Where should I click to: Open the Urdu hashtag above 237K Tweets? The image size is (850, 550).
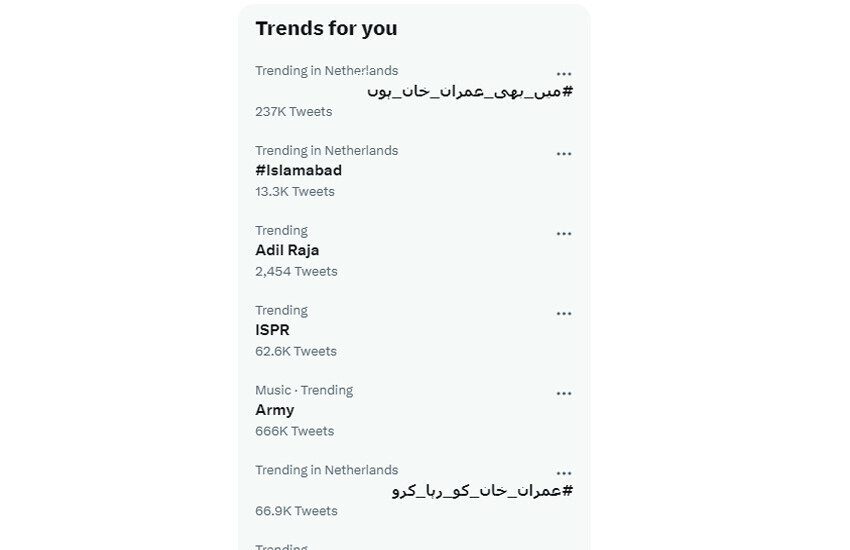tap(470, 91)
